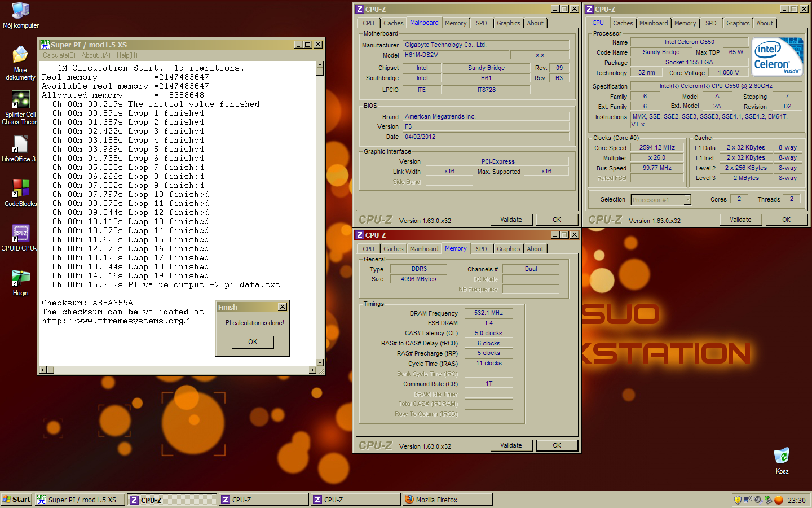The width and height of the screenshot is (812, 508).
Task: Open Help menu in Super PI
Action: pos(127,55)
